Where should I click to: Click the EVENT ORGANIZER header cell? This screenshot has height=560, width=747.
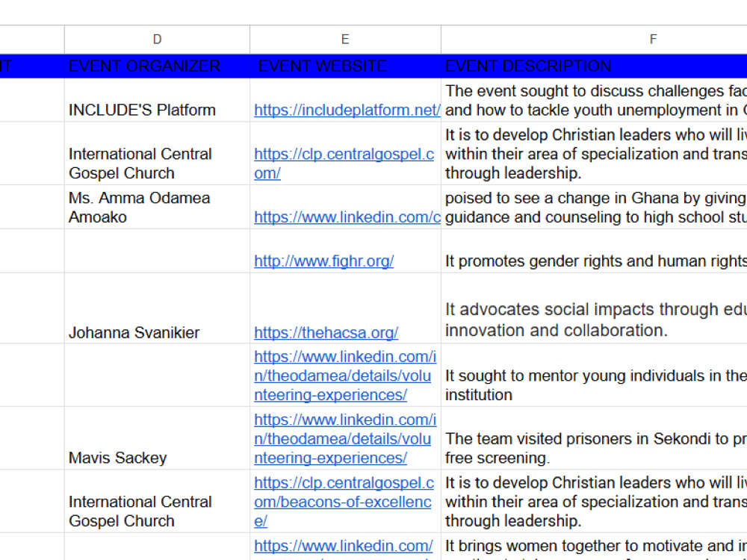tap(157, 66)
